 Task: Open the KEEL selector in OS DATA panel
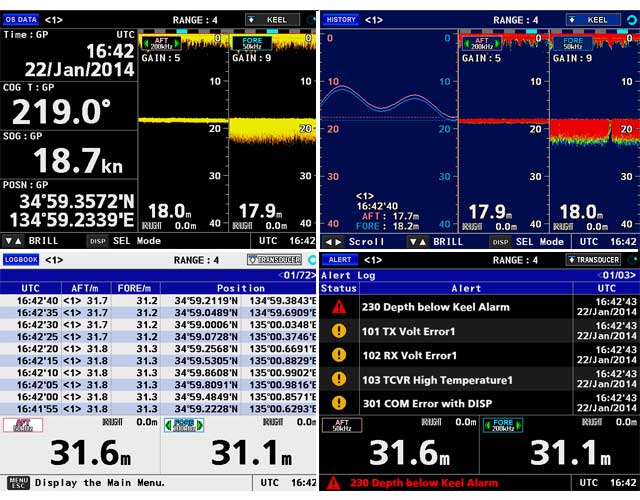[x=272, y=19]
